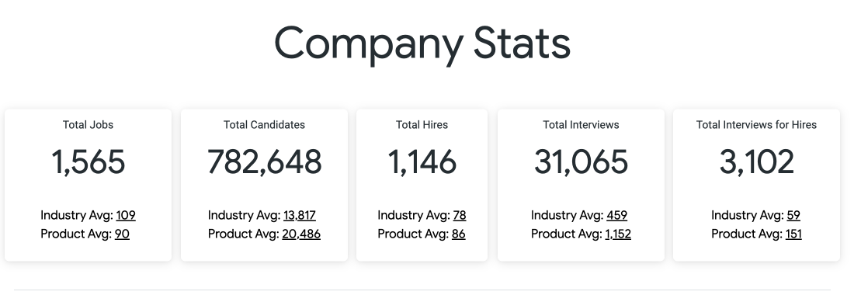Screen dimensions: 868x295
Task: Click the Total Candidates card title
Action: [264, 125]
